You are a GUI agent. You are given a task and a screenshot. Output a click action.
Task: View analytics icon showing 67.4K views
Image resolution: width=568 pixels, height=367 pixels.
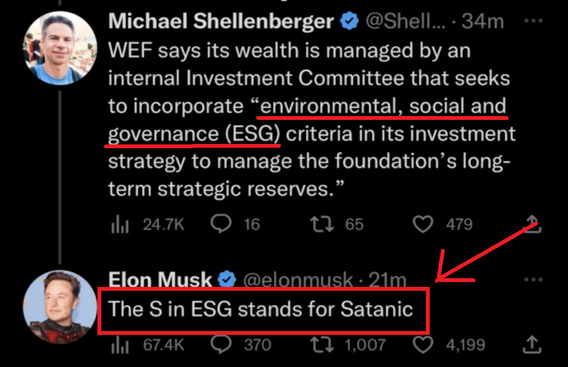click(120, 345)
